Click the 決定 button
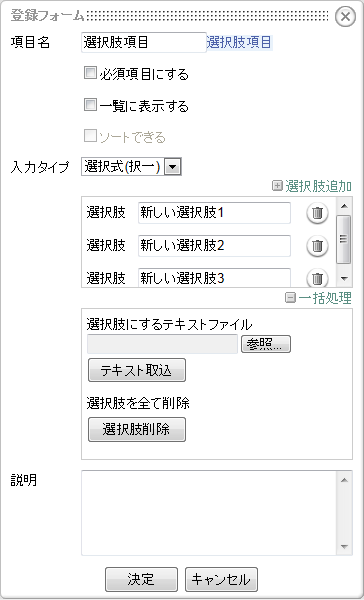 click(x=141, y=579)
